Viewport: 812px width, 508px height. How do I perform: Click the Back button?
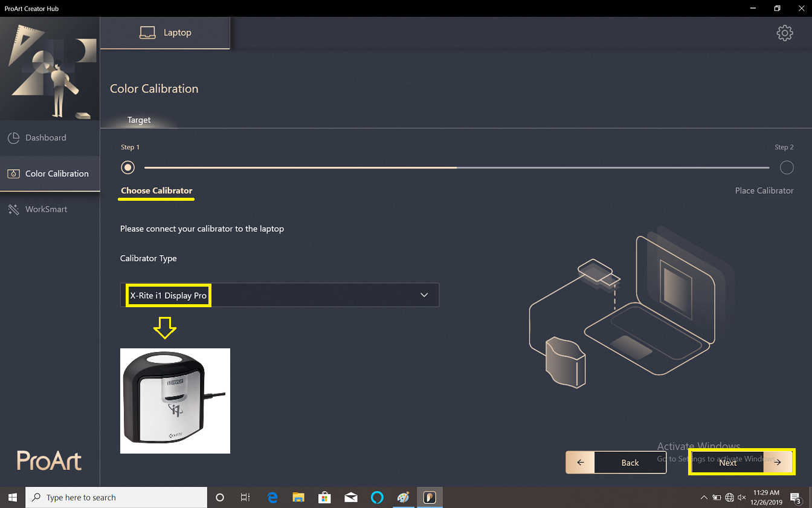(x=616, y=463)
